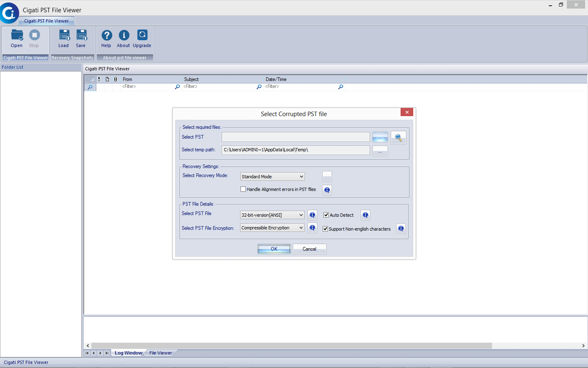Image resolution: width=588 pixels, height=368 pixels.
Task: Show About information
Action: 124,39
